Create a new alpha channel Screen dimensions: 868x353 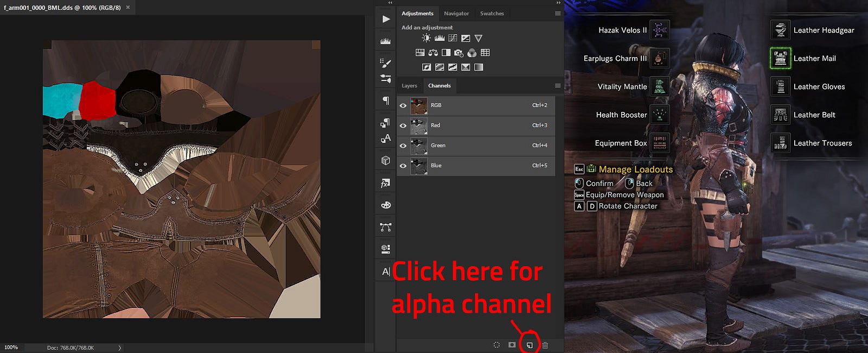tap(529, 345)
